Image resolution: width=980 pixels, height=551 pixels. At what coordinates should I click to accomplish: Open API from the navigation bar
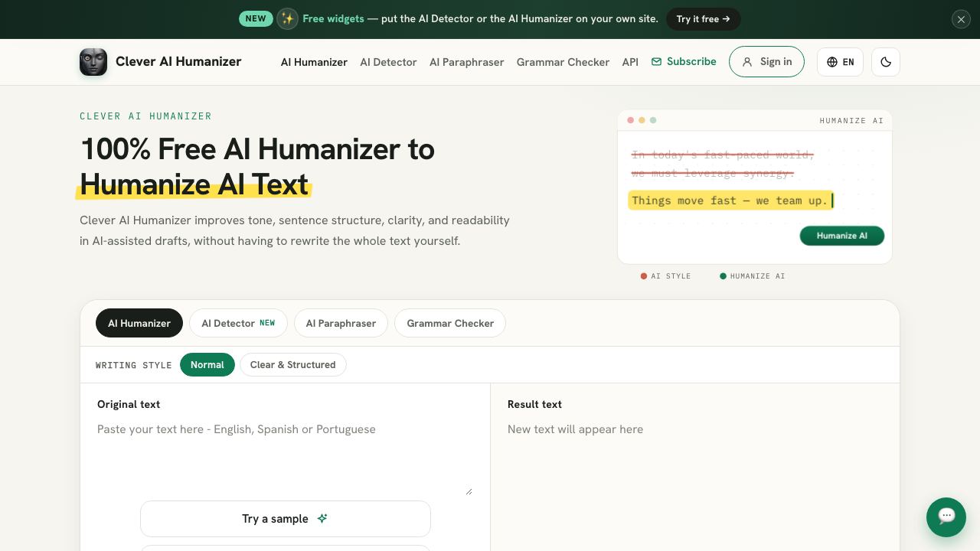630,62
